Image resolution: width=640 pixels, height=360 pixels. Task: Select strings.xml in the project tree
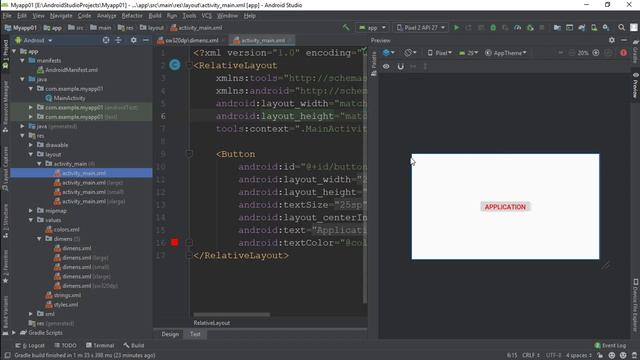click(x=63, y=295)
